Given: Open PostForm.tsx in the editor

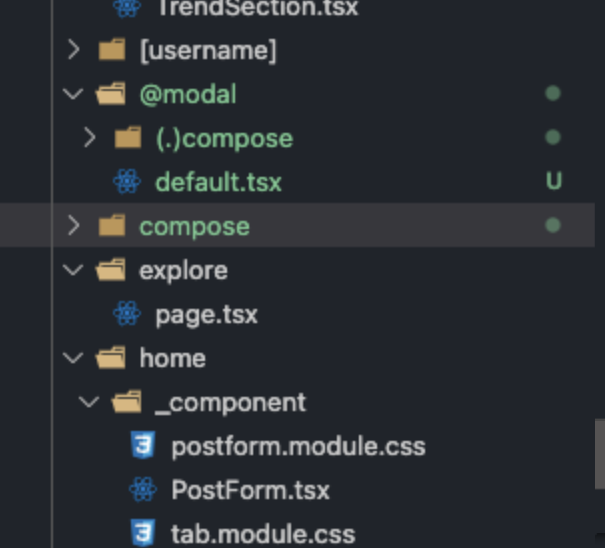Looking at the screenshot, I should [250, 490].
